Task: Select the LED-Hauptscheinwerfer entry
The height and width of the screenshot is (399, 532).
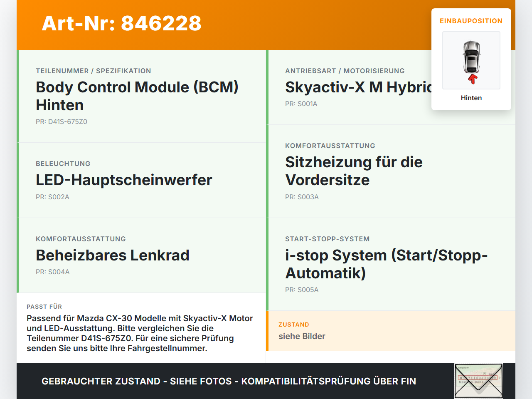Action: tap(124, 180)
